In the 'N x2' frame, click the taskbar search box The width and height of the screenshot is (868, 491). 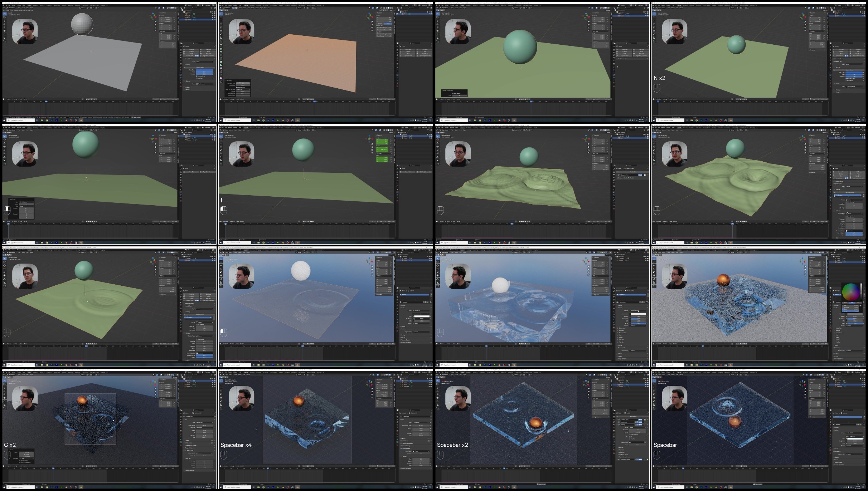pos(670,120)
